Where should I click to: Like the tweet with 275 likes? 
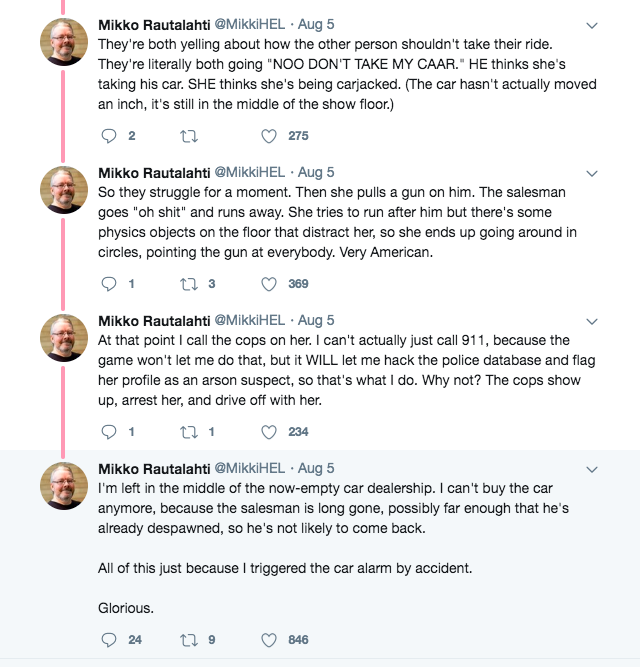[x=268, y=136]
